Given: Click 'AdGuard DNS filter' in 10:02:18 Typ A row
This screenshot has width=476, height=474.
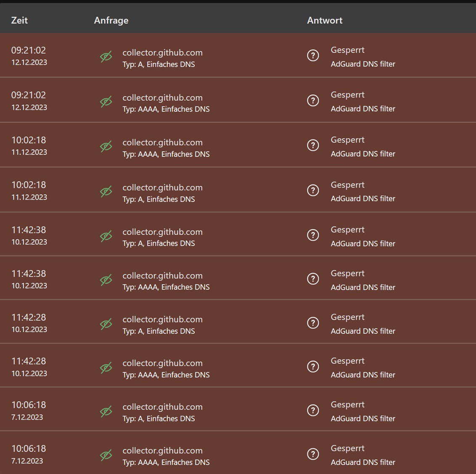Looking at the screenshot, I should pos(363,199).
